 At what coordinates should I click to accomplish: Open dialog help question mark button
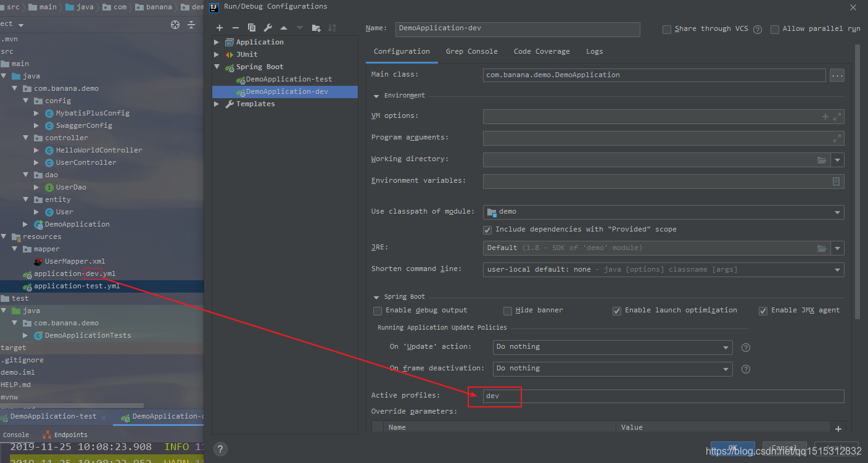click(x=220, y=449)
